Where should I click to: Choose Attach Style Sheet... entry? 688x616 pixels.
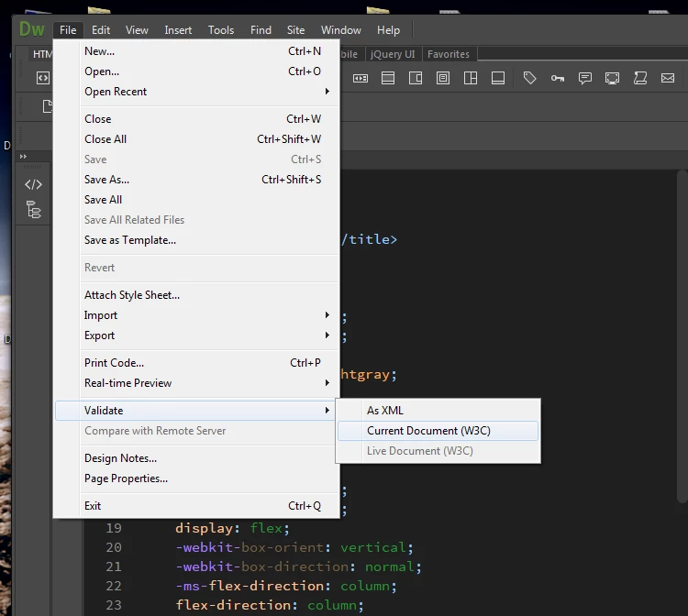tap(196, 294)
